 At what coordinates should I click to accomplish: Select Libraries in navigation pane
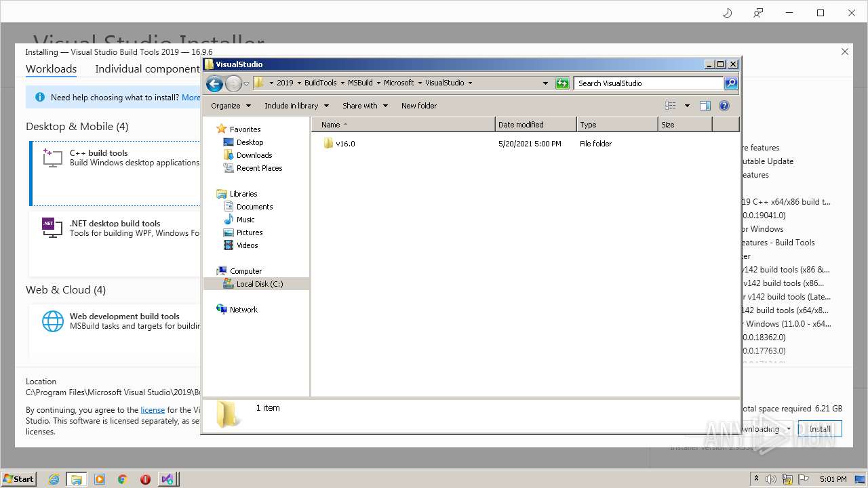(243, 194)
